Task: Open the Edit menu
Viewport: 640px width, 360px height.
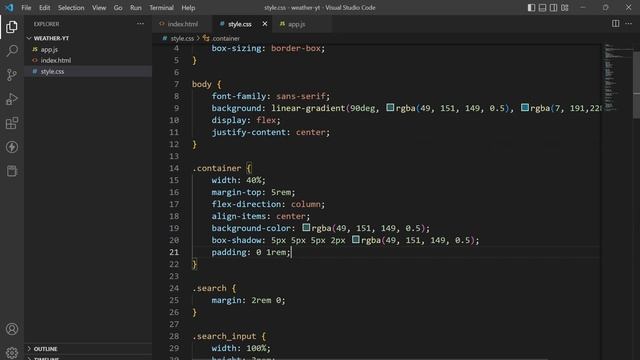Action: (x=44, y=7)
